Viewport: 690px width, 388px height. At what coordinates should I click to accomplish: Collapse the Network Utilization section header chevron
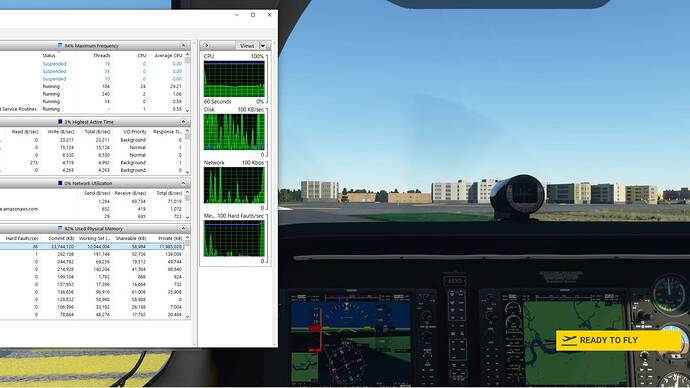coord(183,183)
